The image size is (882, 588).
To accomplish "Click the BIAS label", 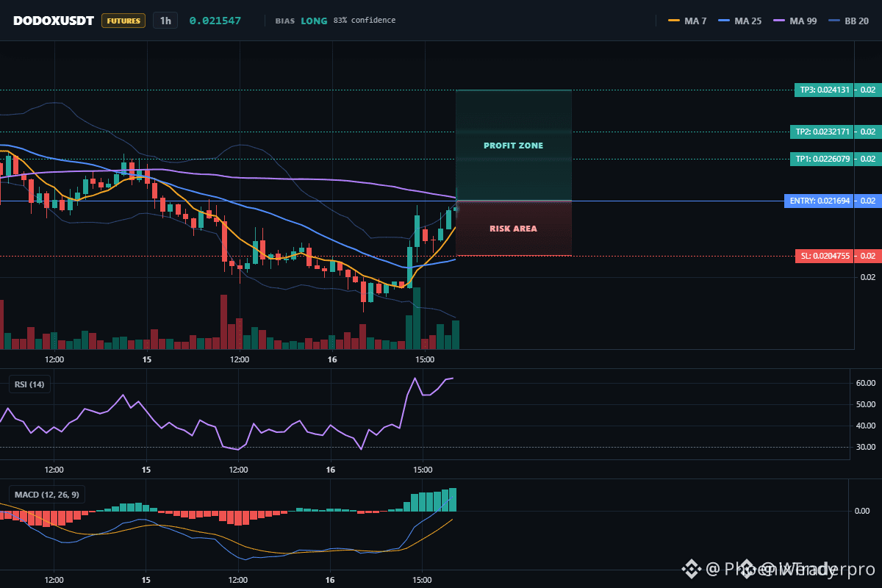I will [285, 21].
